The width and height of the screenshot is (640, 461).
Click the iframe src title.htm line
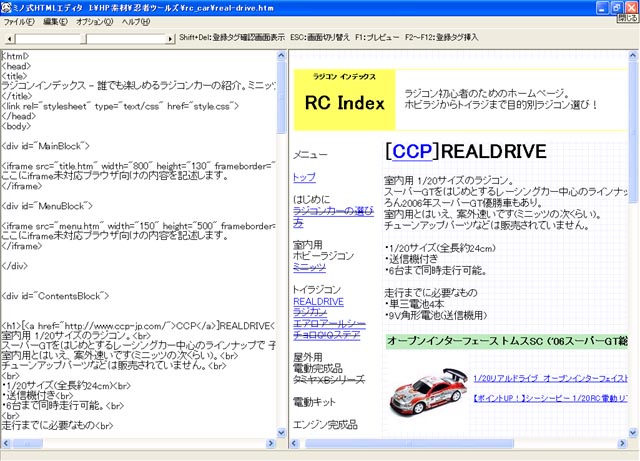(139, 166)
